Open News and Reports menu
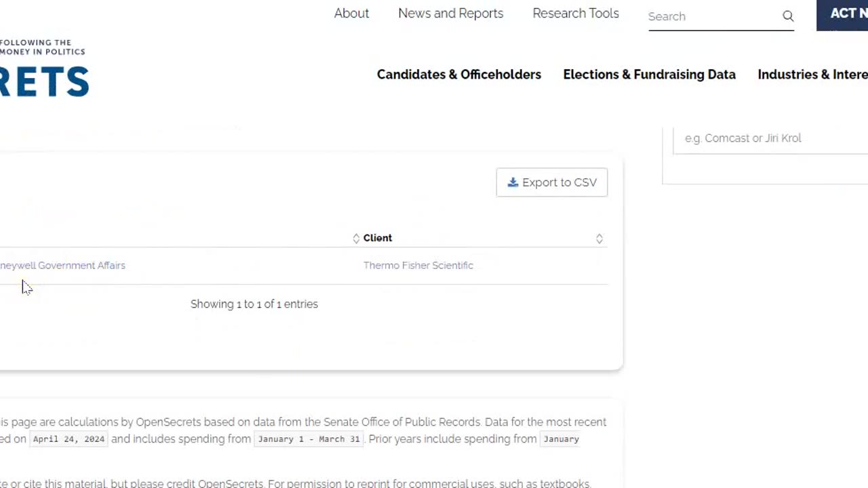The width and height of the screenshot is (868, 488). point(451,14)
